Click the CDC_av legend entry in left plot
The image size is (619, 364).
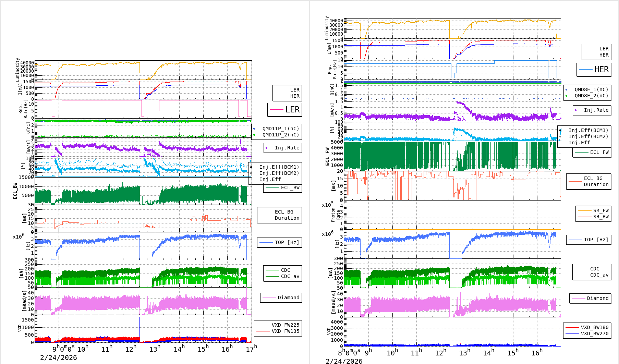coord(290,276)
